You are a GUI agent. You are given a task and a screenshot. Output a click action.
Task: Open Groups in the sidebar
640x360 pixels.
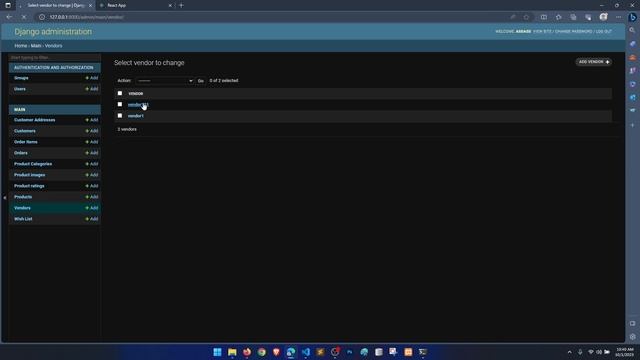coord(21,78)
